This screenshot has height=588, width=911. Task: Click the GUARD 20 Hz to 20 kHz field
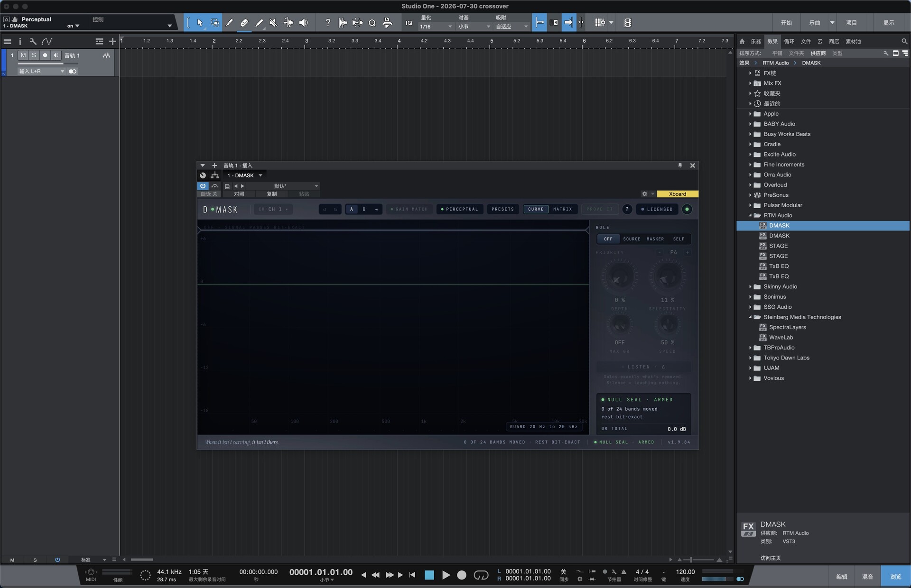(544, 427)
